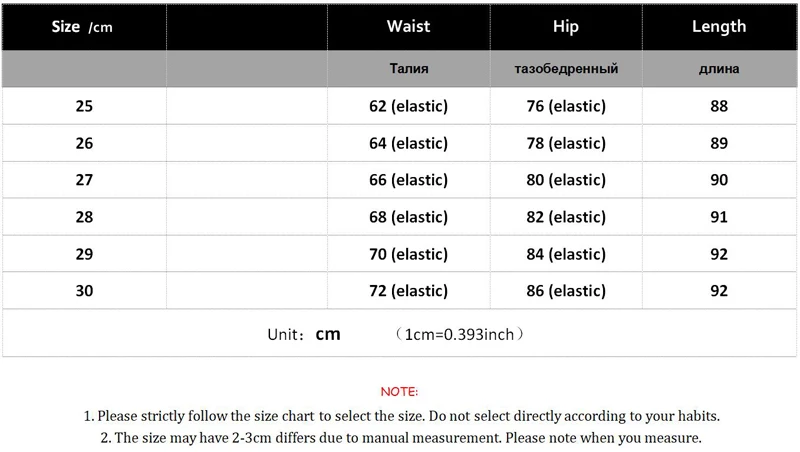Viewport: 800px width, 452px height.
Task: Click size 27 in the size column
Action: point(84,180)
